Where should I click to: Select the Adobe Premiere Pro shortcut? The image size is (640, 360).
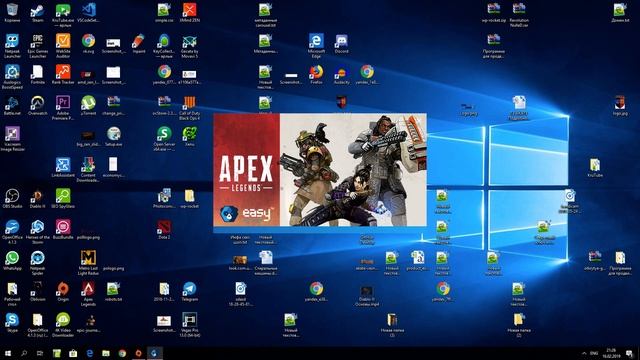click(x=63, y=108)
